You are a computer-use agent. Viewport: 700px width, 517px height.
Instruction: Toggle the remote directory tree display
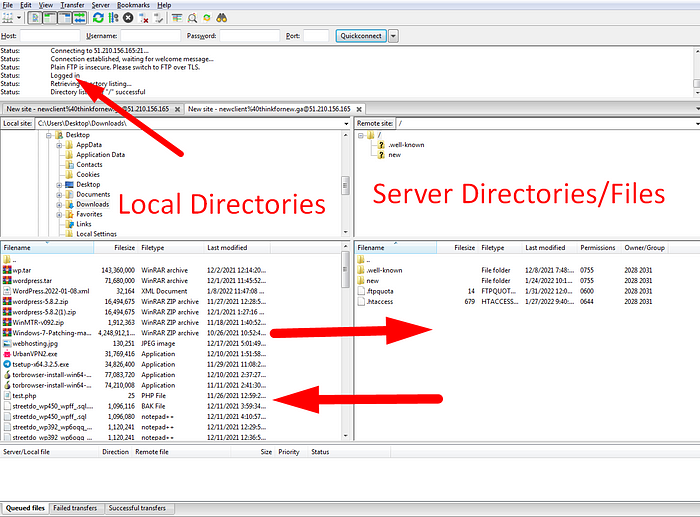click(x=65, y=18)
